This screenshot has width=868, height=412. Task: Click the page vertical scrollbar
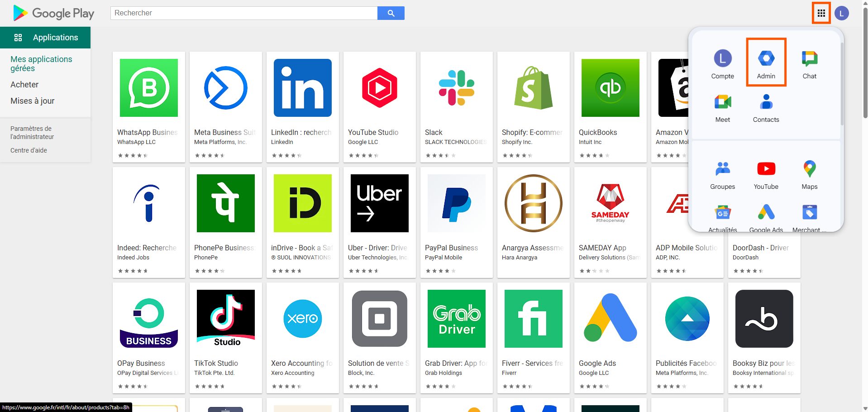pos(865,63)
